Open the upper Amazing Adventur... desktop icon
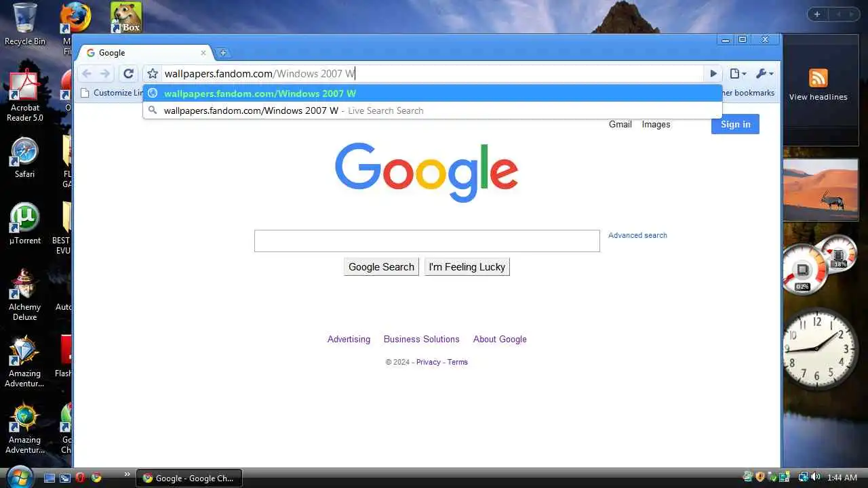Viewport: 868px width, 488px height. click(25, 361)
